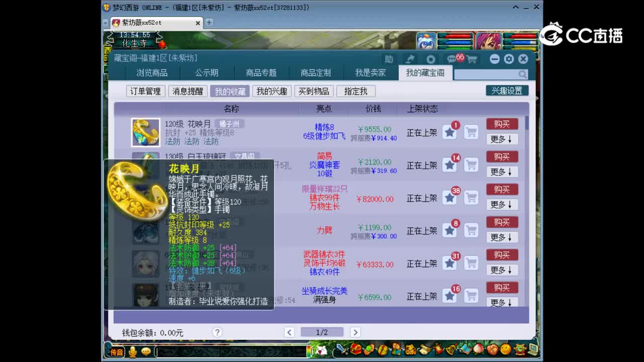Open 消息提醒 sub-tab
The width and height of the screenshot is (644, 362).
188,91
